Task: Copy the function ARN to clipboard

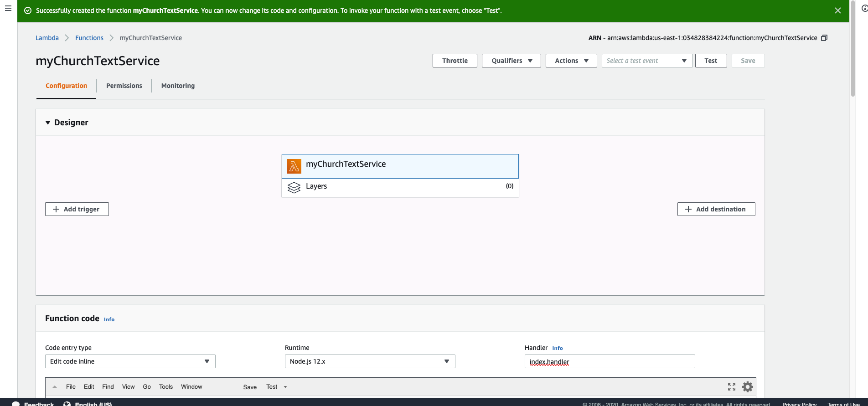Action: 824,38
